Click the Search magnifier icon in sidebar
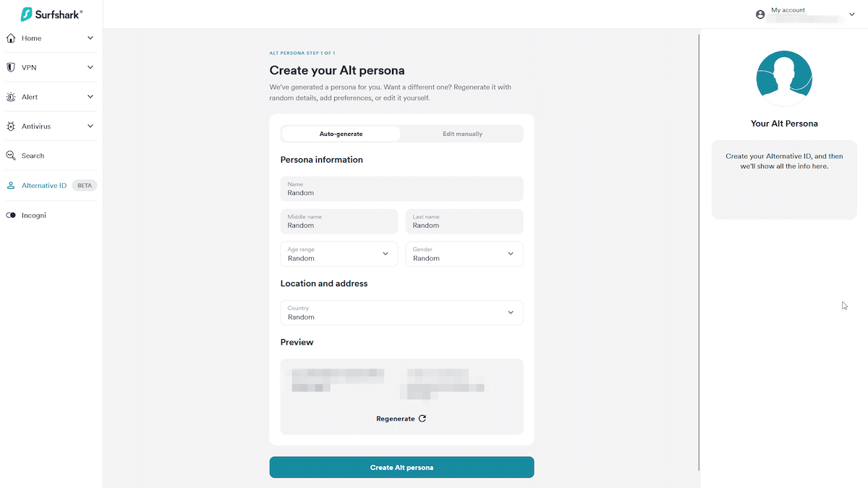Image resolution: width=868 pixels, height=488 pixels. [11, 155]
